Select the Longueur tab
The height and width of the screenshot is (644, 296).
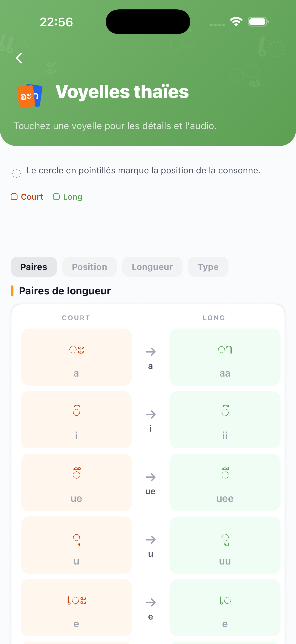click(x=152, y=267)
